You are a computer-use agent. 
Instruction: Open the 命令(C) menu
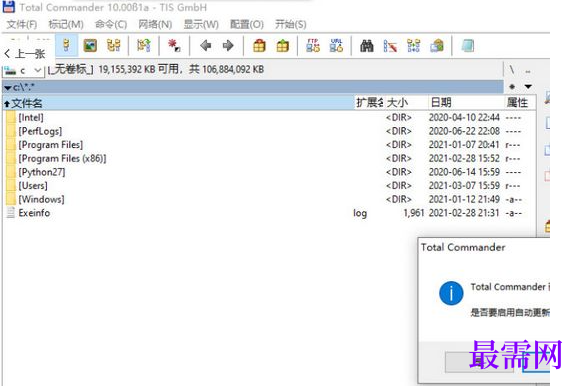[111, 24]
